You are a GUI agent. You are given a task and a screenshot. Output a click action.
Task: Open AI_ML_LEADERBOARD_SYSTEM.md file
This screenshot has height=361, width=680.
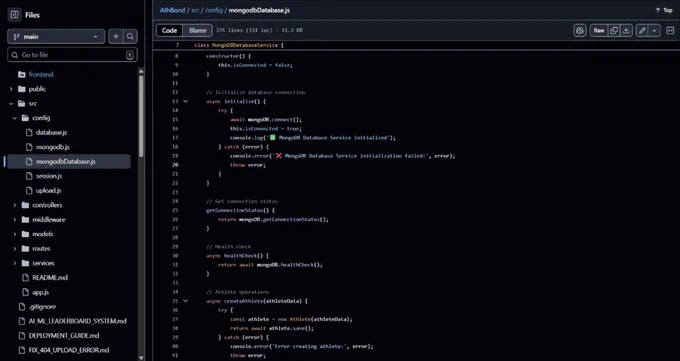pos(78,321)
